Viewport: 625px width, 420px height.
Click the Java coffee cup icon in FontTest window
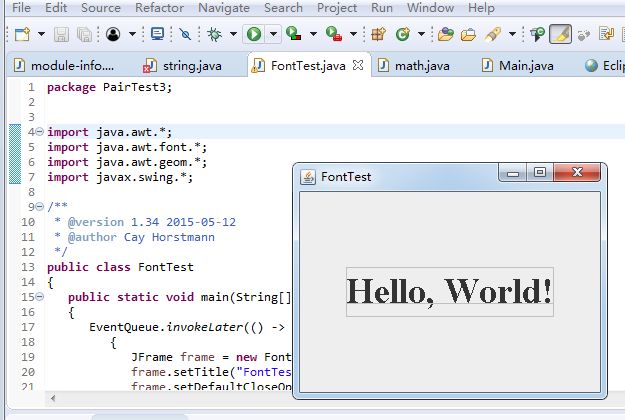[309, 176]
